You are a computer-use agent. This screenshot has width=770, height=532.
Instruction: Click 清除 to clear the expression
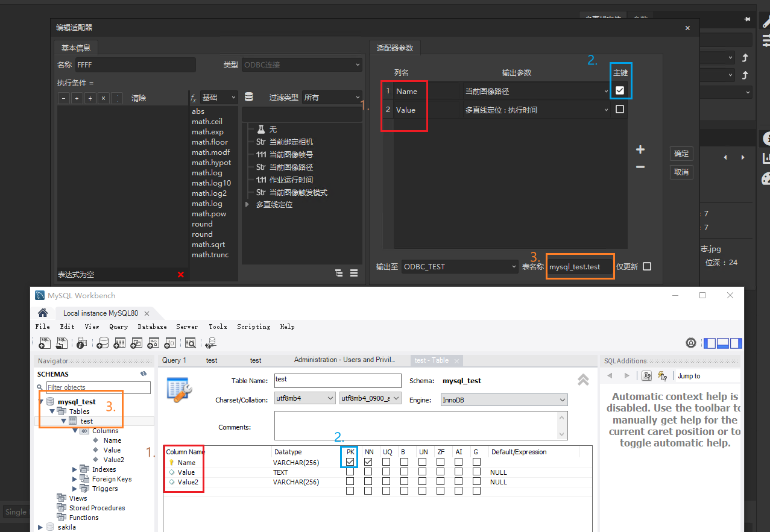coord(139,98)
